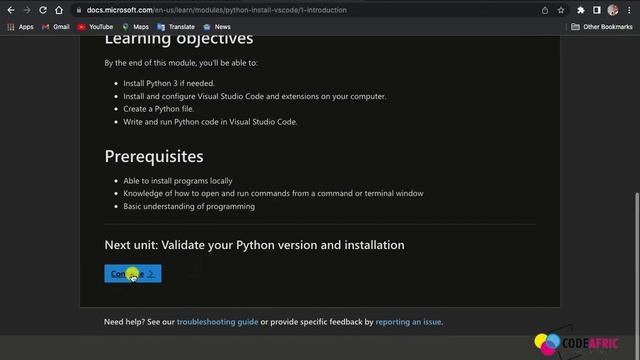
Task: Open the extensions puzzle icon
Action: tap(580, 10)
